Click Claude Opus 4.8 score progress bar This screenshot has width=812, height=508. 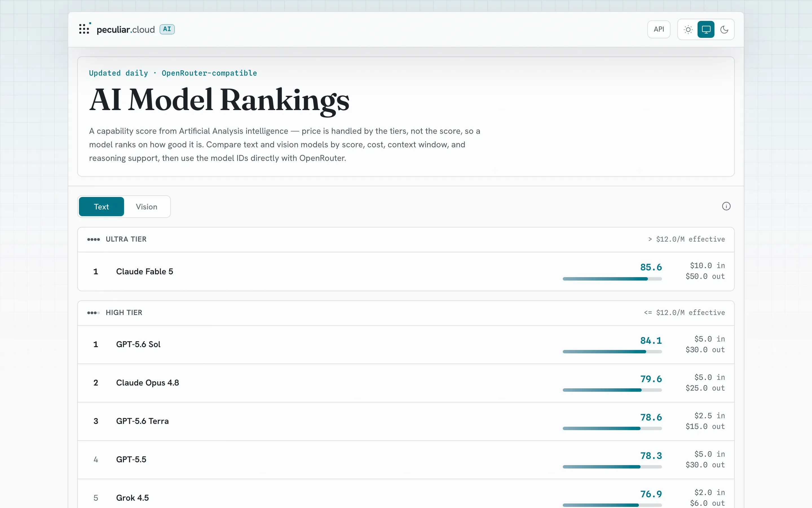(x=612, y=390)
